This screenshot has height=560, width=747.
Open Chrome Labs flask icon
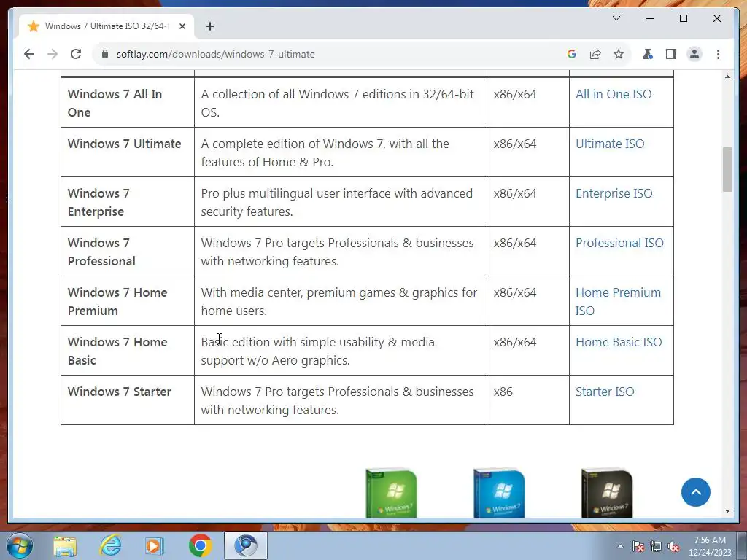[x=648, y=54]
